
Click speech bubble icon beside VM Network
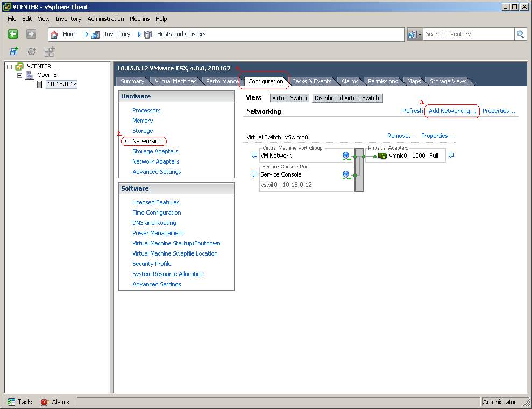coord(254,156)
